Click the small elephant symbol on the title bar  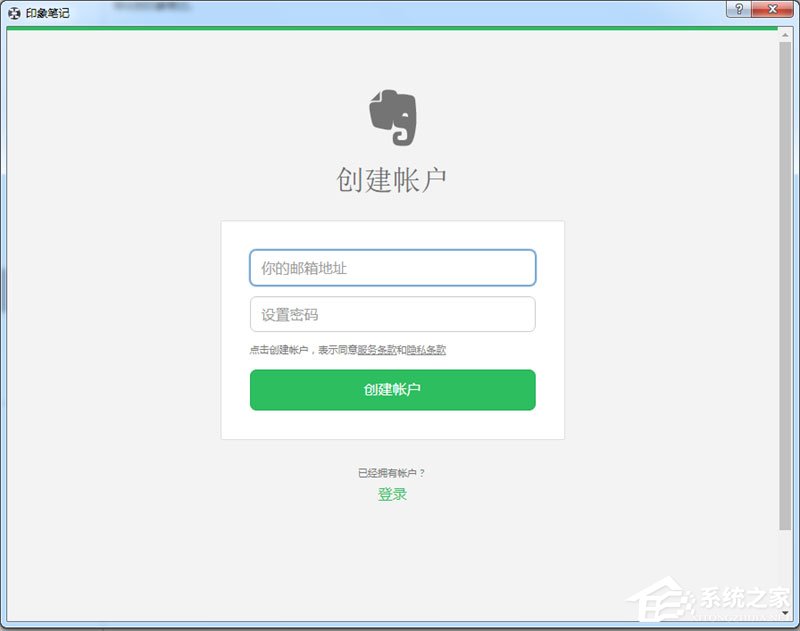[x=14, y=12]
